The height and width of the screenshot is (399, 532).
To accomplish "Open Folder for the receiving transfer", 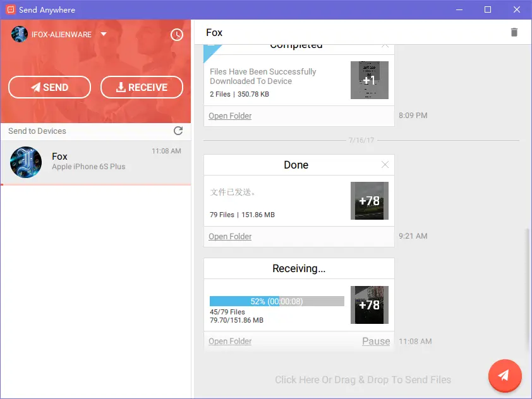I will point(230,342).
